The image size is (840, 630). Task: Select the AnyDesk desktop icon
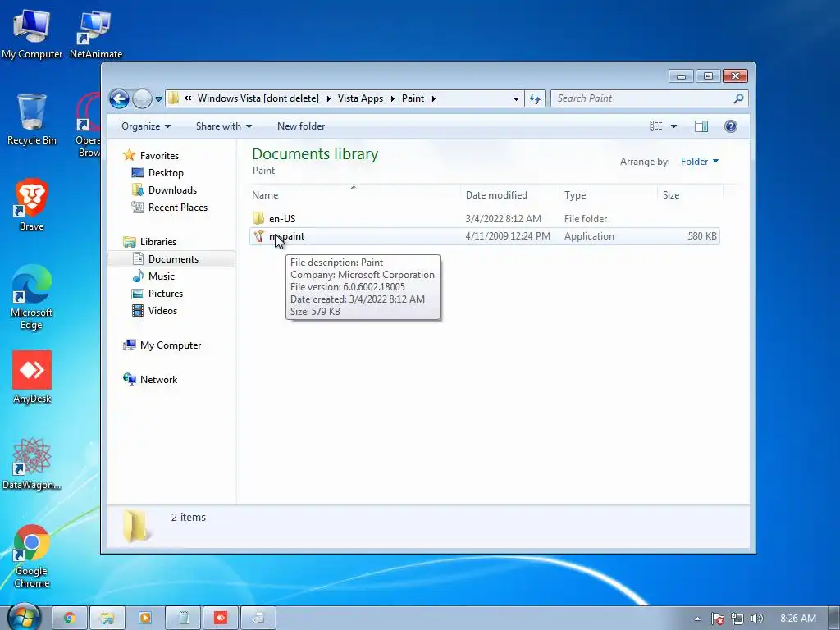pos(32,377)
